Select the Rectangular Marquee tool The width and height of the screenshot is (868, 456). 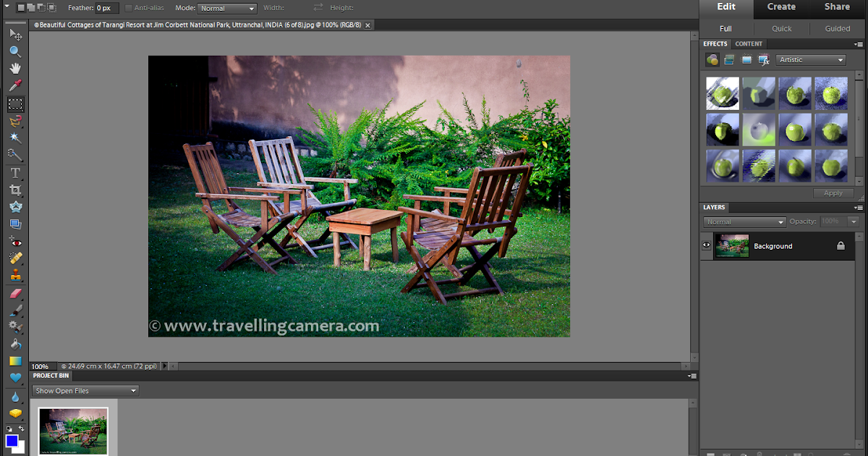pyautogui.click(x=15, y=104)
